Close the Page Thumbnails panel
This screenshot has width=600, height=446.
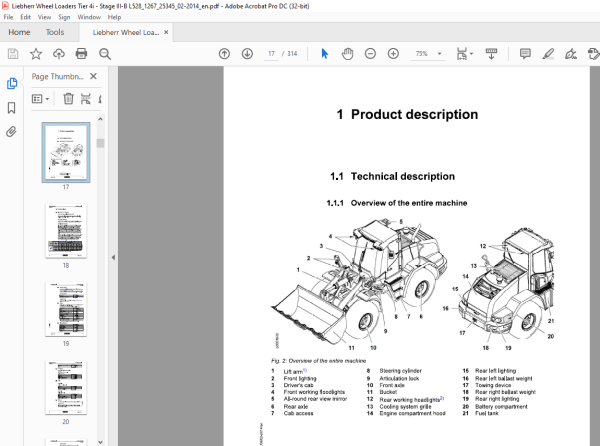point(93,77)
